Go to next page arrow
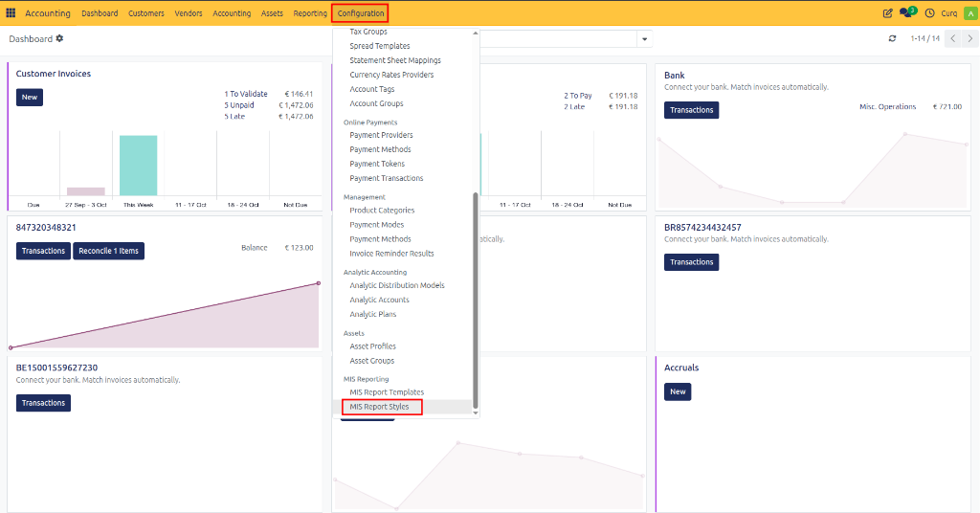 tap(969, 38)
